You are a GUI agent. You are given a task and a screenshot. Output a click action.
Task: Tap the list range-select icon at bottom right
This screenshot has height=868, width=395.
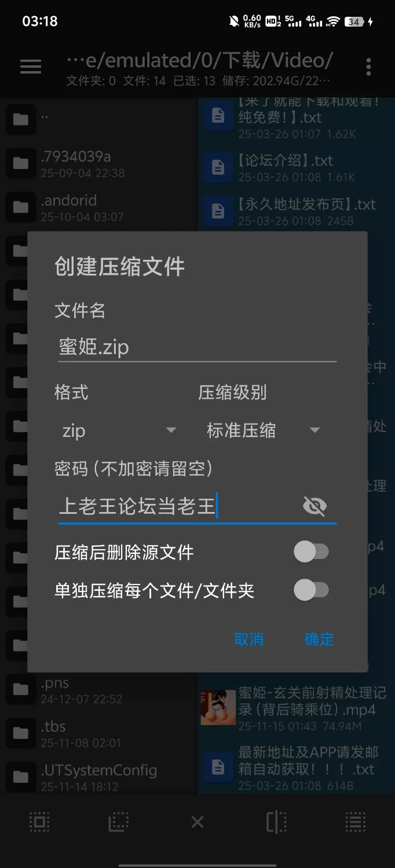point(355,822)
